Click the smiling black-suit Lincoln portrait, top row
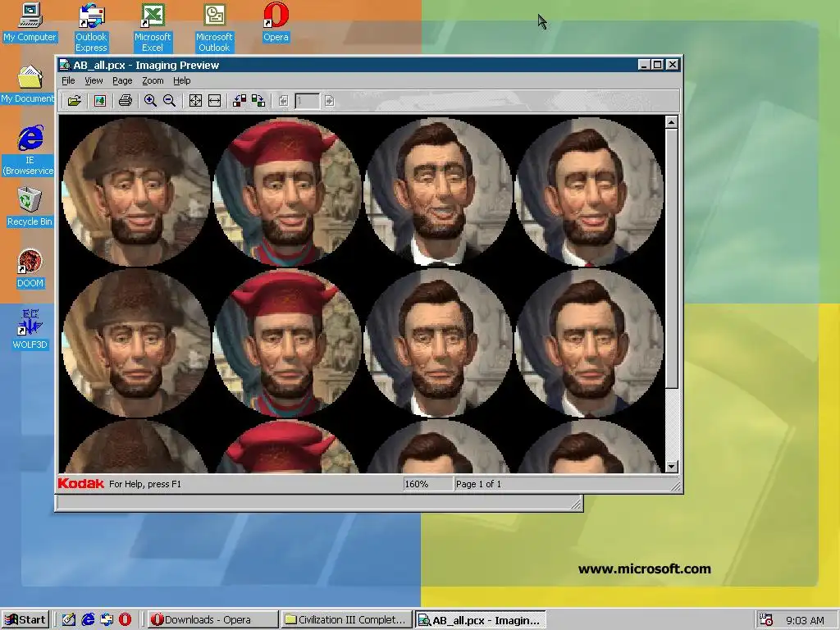Image resolution: width=840 pixels, height=630 pixels. pos(438,191)
